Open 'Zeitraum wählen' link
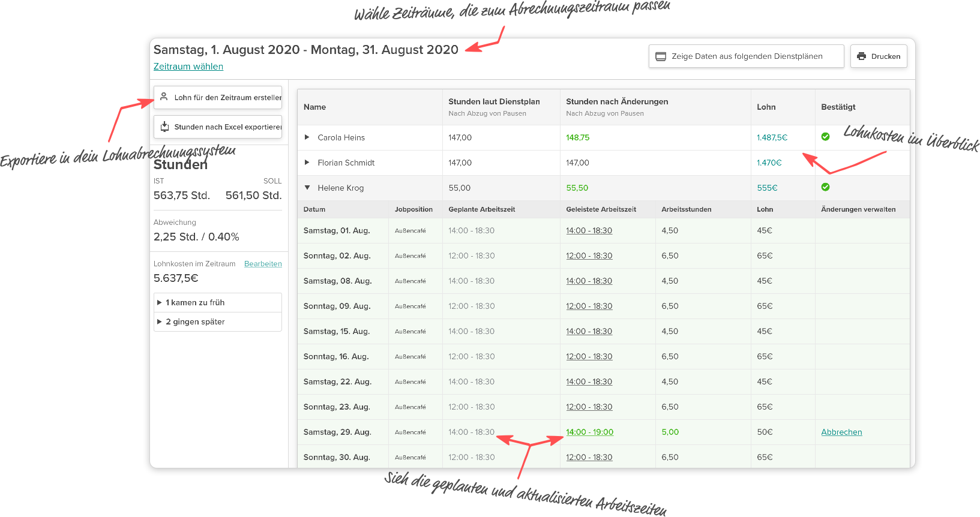Screen dimensions: 980x517 (x=188, y=67)
